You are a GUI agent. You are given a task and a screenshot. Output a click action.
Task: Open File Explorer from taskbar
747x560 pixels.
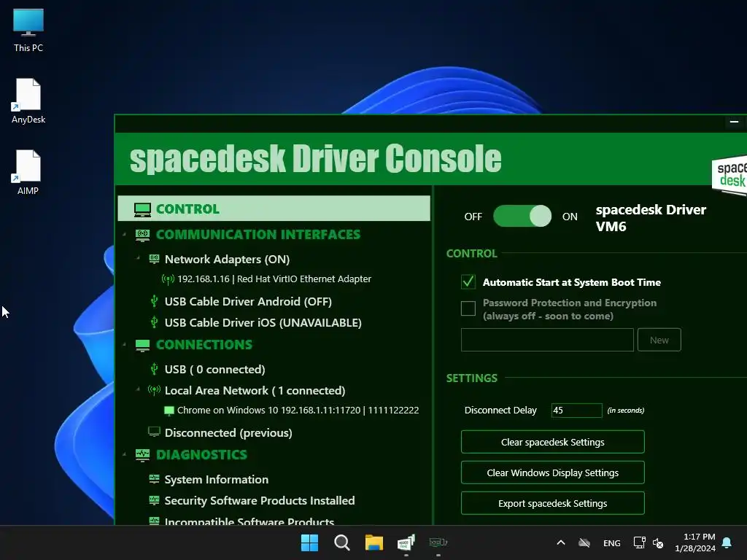374,542
